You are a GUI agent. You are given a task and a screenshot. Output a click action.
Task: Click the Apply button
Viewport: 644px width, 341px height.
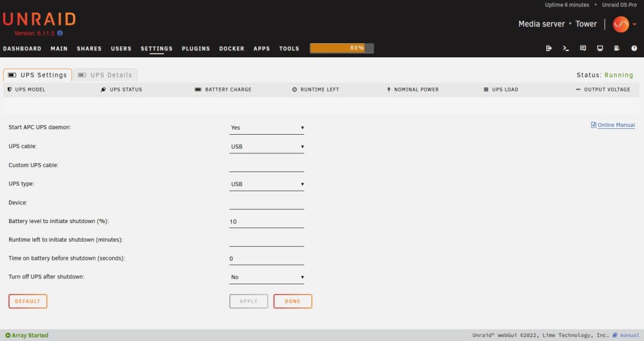pyautogui.click(x=249, y=301)
